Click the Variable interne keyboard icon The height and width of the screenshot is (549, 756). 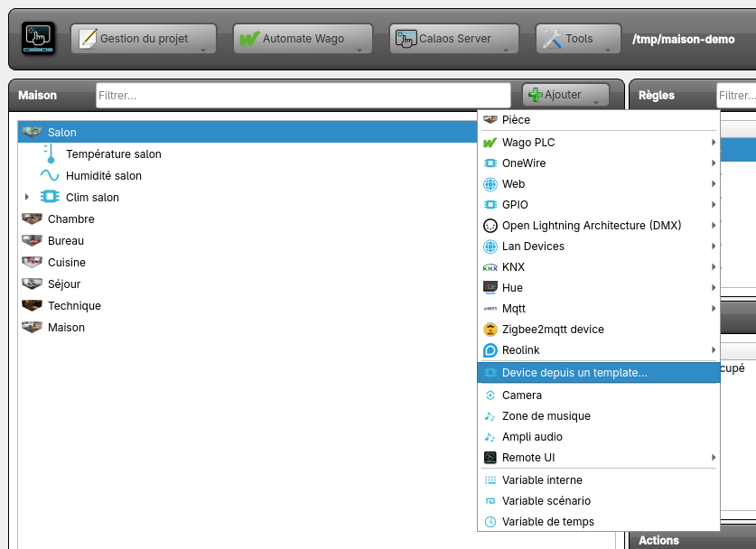tap(490, 480)
